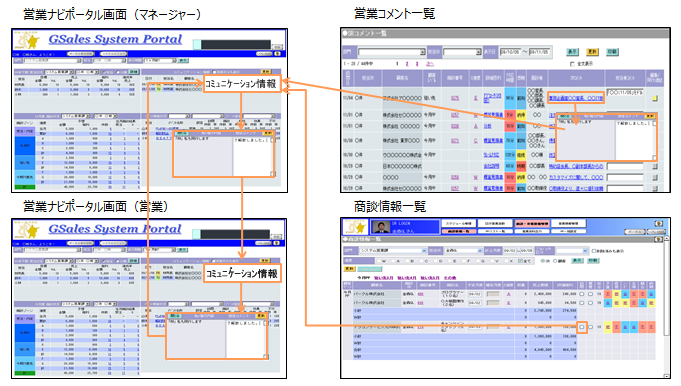This screenshot has height=386, width=681.
Task: Click the yellow 更新 button in manager portal communication header
Action: 265,72
